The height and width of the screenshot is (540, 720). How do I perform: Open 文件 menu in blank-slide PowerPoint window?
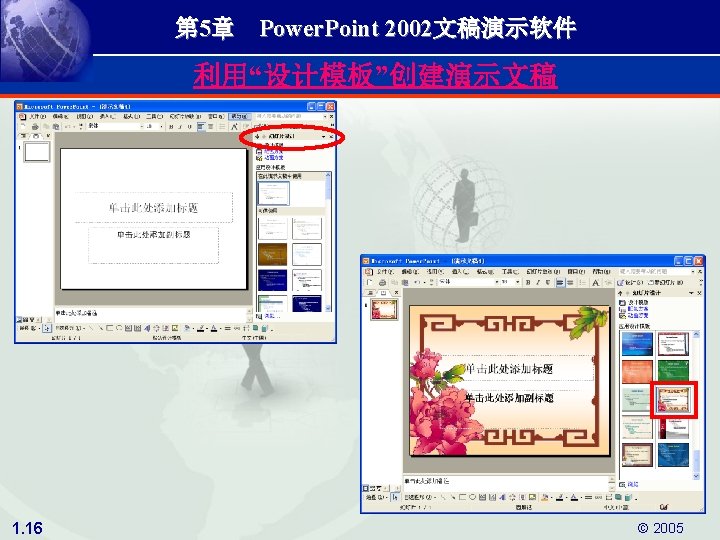click(x=38, y=116)
